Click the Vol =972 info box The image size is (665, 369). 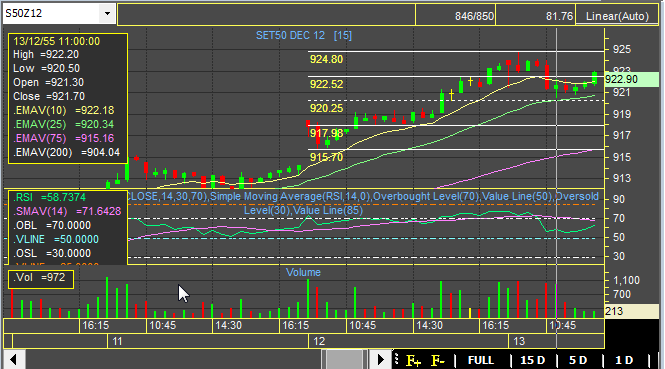[x=41, y=279]
